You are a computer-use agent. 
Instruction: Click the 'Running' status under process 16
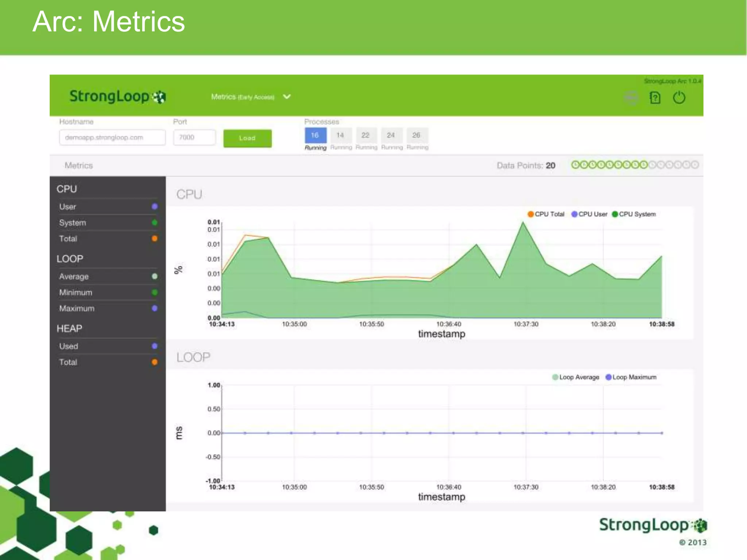point(316,148)
